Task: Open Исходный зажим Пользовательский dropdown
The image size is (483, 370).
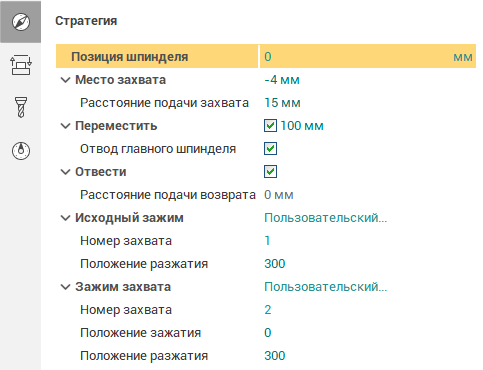Action: tap(326, 218)
